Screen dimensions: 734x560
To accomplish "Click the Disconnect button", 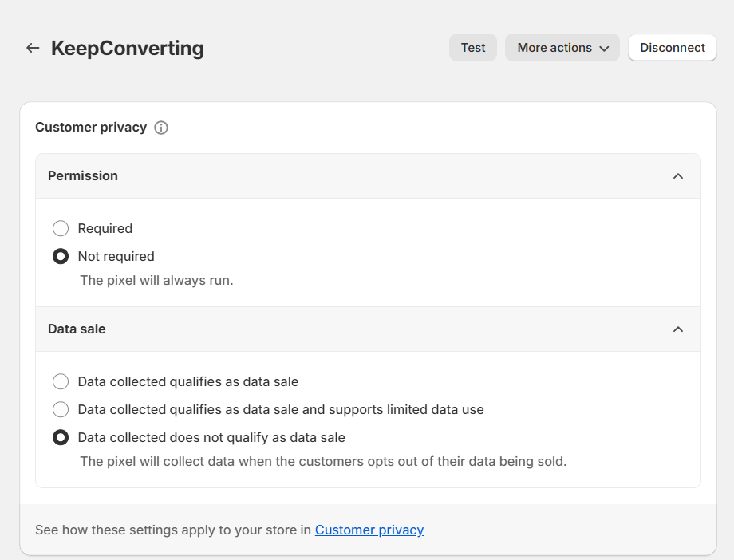I will click(x=672, y=48).
